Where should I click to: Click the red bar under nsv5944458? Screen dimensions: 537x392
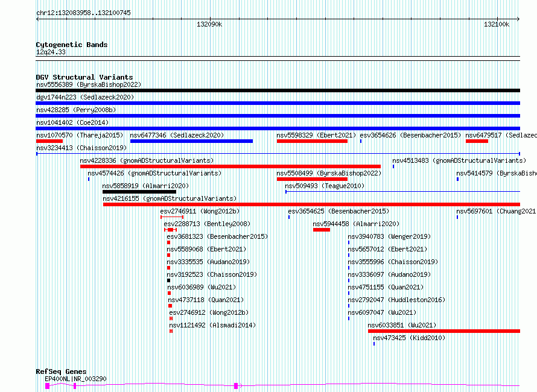coord(322,230)
